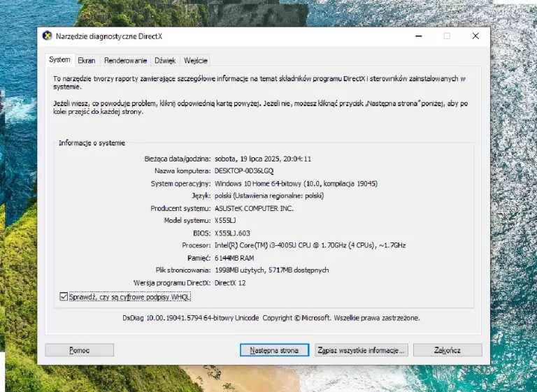Click the Procesor label
537x392 pixels.
pos(196,245)
